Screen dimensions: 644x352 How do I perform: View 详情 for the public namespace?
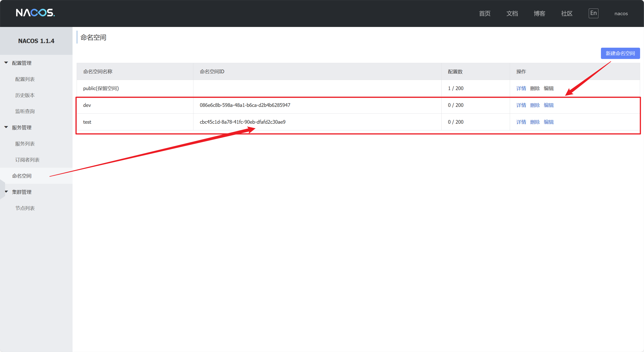pyautogui.click(x=521, y=88)
